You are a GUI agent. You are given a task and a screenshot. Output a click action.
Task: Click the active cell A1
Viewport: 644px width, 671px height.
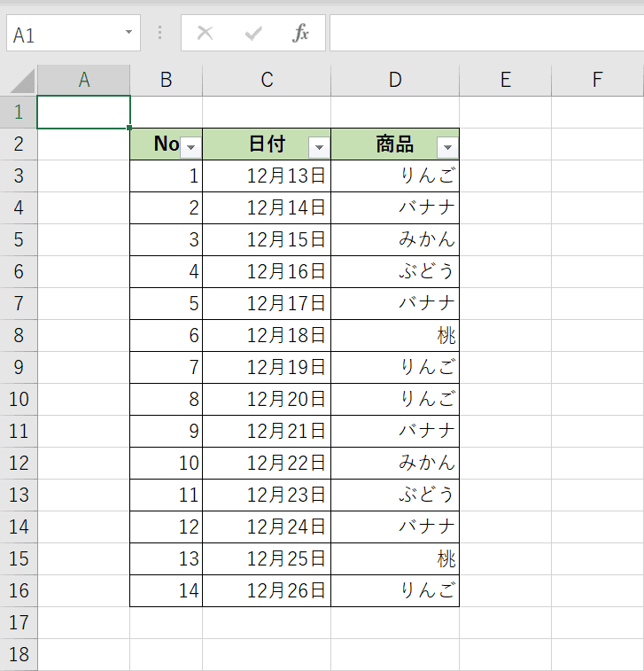tap(84, 112)
